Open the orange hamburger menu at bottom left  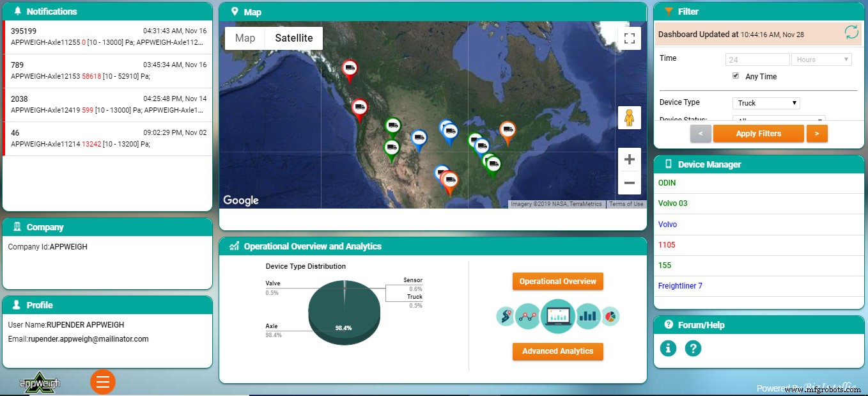(102, 382)
